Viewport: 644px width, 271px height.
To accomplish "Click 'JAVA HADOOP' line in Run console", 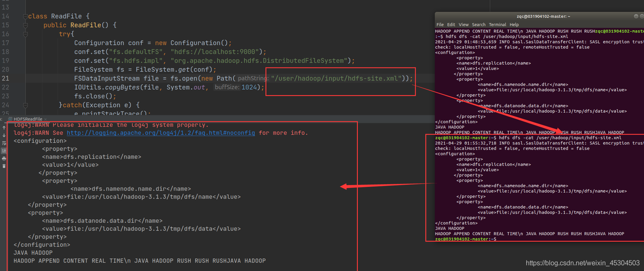I will 33,253.
